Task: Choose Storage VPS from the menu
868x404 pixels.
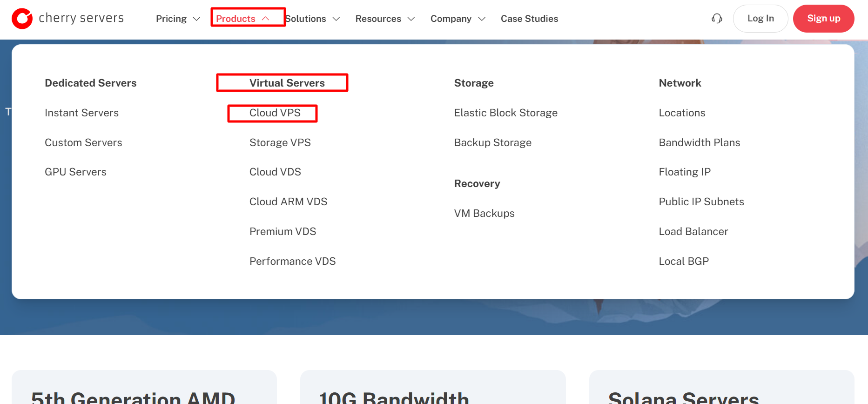Action: pyautogui.click(x=280, y=142)
